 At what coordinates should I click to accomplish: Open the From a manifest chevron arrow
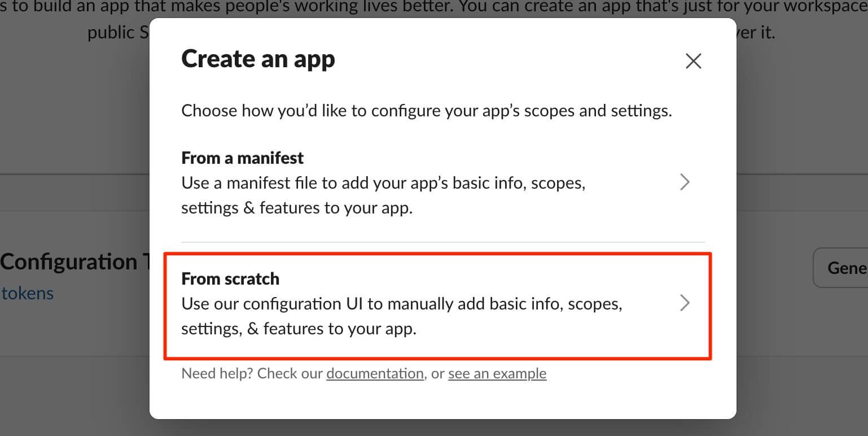pyautogui.click(x=685, y=182)
